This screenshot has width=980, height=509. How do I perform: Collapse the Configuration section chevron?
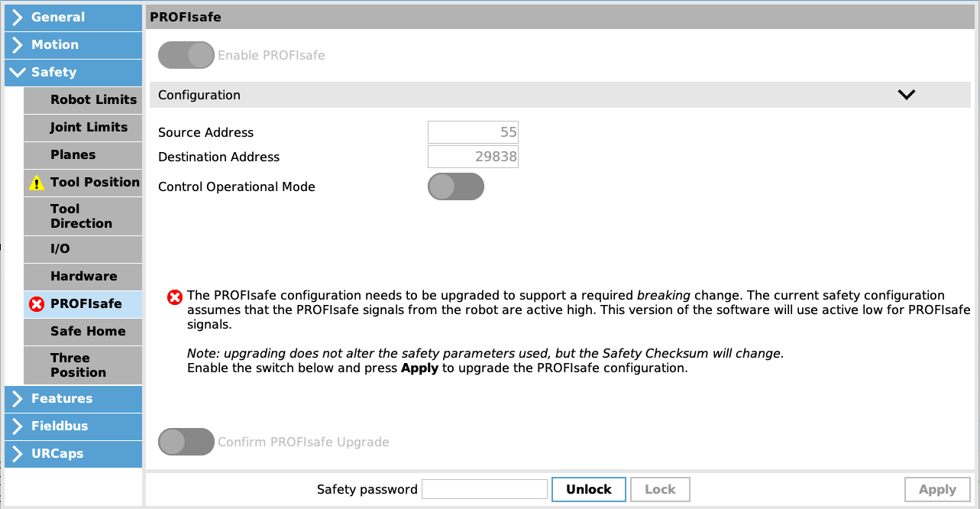click(x=906, y=95)
